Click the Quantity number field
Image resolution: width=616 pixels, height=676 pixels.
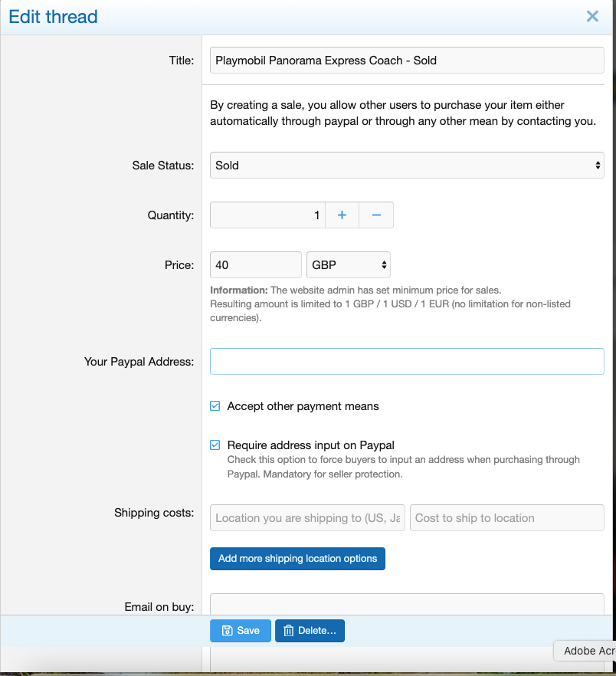(x=267, y=215)
